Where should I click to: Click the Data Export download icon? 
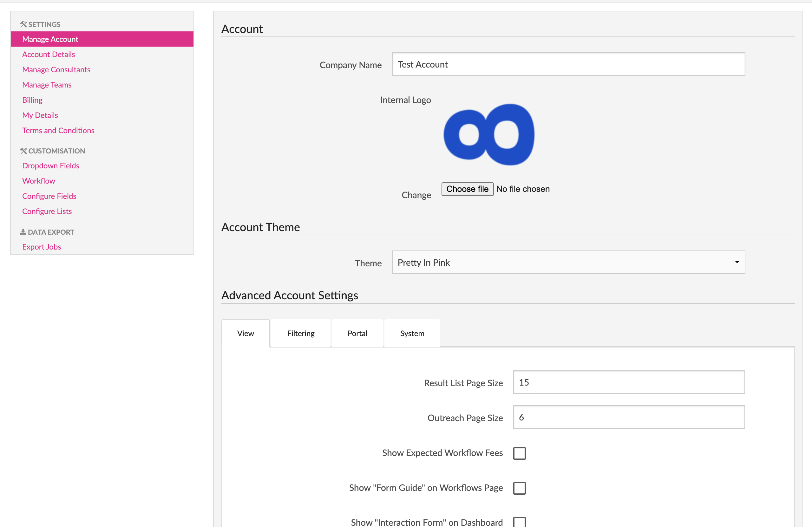point(23,232)
